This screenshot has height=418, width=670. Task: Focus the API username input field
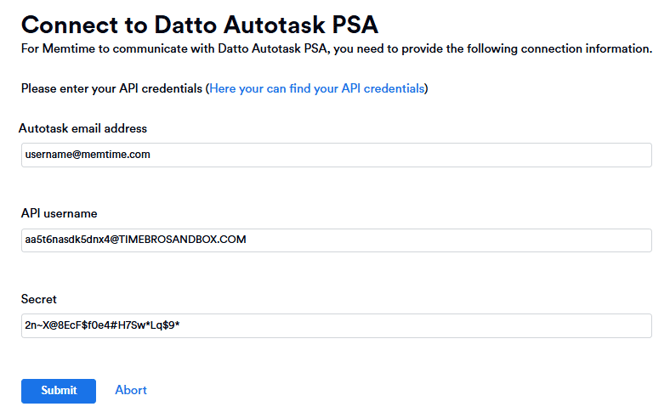[x=336, y=240]
